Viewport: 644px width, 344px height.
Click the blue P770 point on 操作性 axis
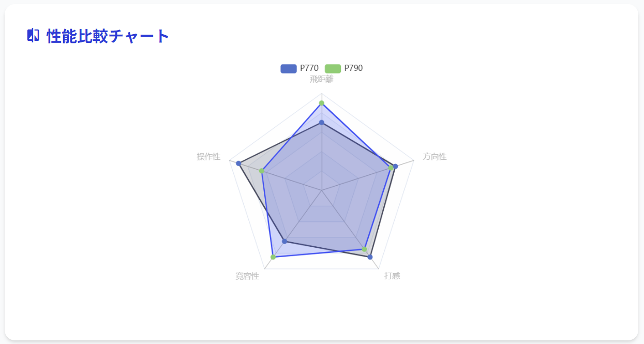[238, 163]
